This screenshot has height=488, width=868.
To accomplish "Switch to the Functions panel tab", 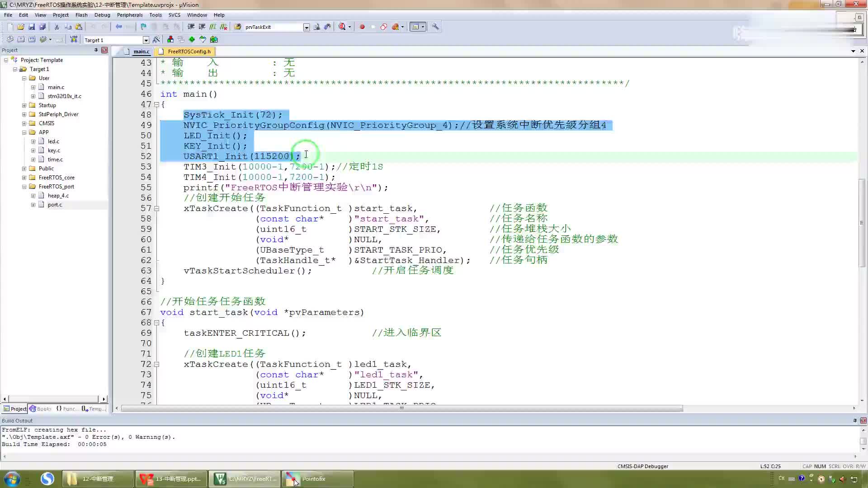I will point(67,409).
